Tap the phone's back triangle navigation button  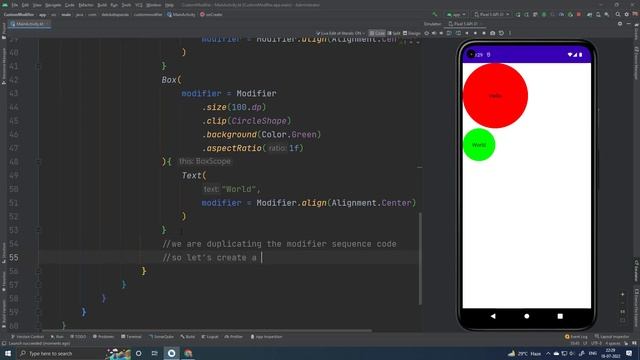493,316
